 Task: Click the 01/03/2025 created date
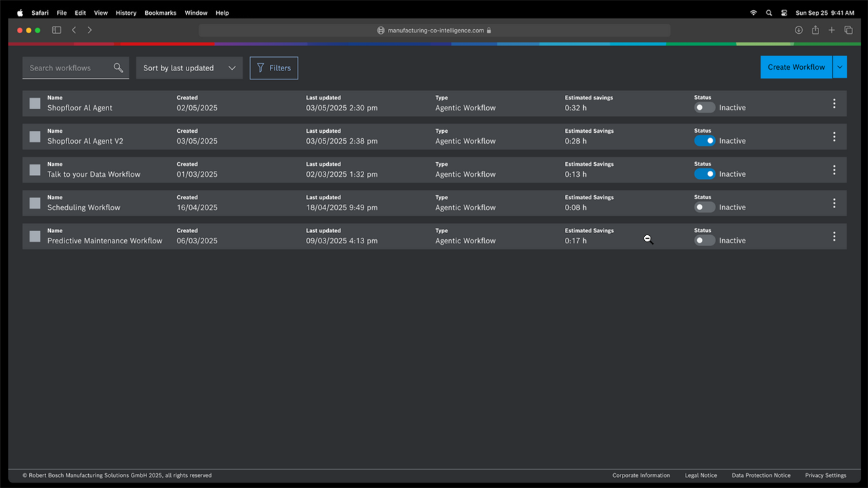pyautogui.click(x=197, y=174)
